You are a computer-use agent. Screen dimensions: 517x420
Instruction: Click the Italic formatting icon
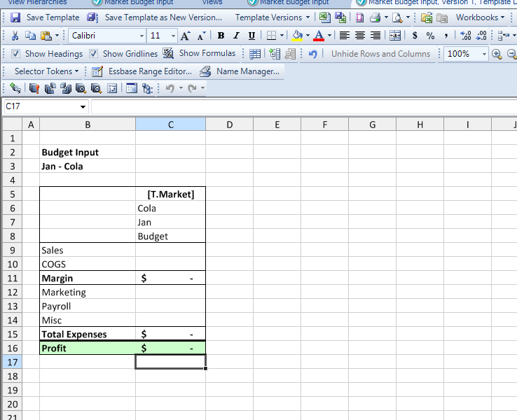click(236, 36)
